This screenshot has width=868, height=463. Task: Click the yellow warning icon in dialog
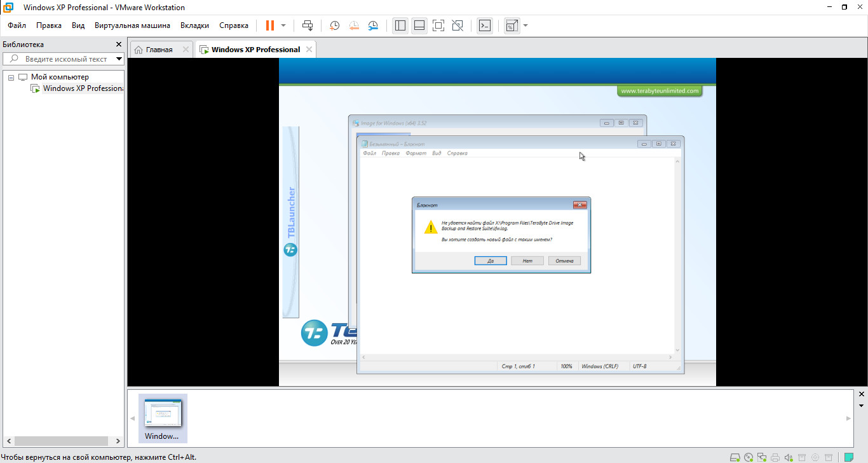(430, 227)
